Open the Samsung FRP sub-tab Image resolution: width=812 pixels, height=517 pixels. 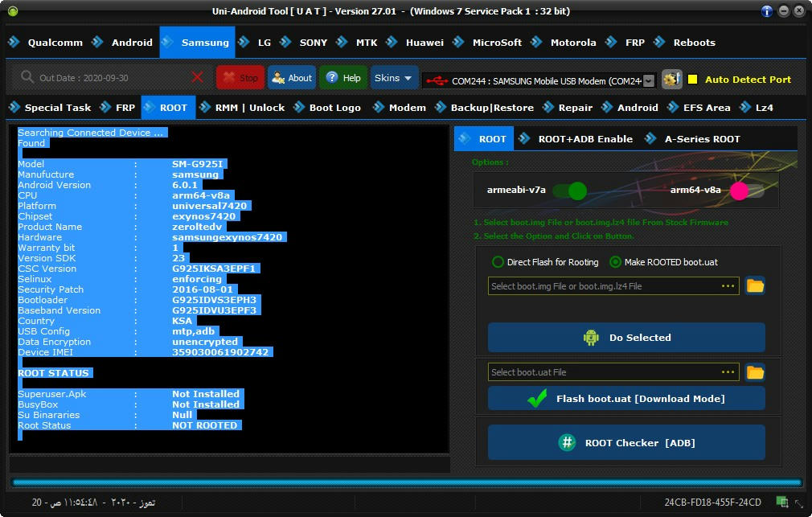coord(117,108)
